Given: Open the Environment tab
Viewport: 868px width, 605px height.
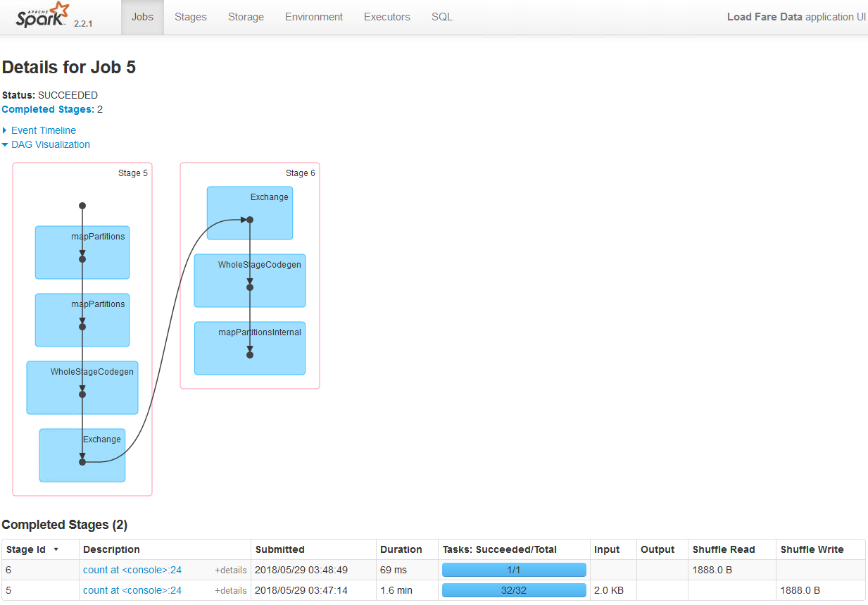Looking at the screenshot, I should [x=314, y=17].
